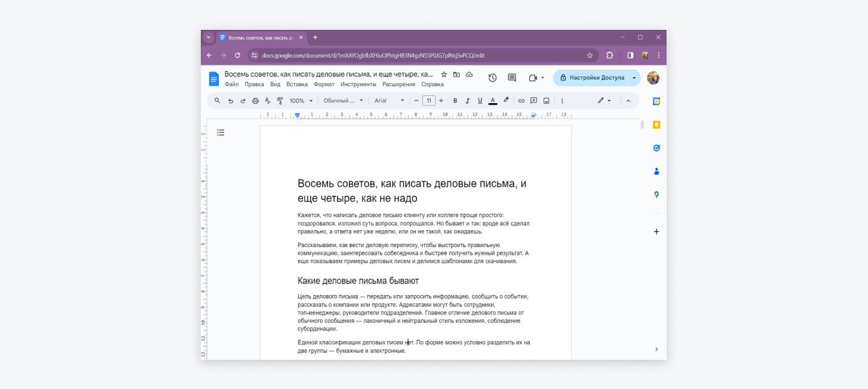Click the insert image icon
The width and height of the screenshot is (868, 389).
click(x=546, y=100)
